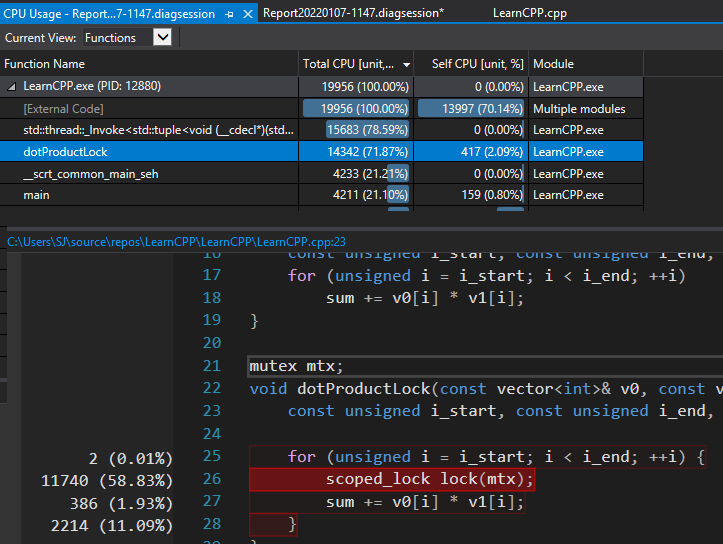The image size is (723, 544).
Task: Close the CPU Usage report tab
Action: (248, 14)
